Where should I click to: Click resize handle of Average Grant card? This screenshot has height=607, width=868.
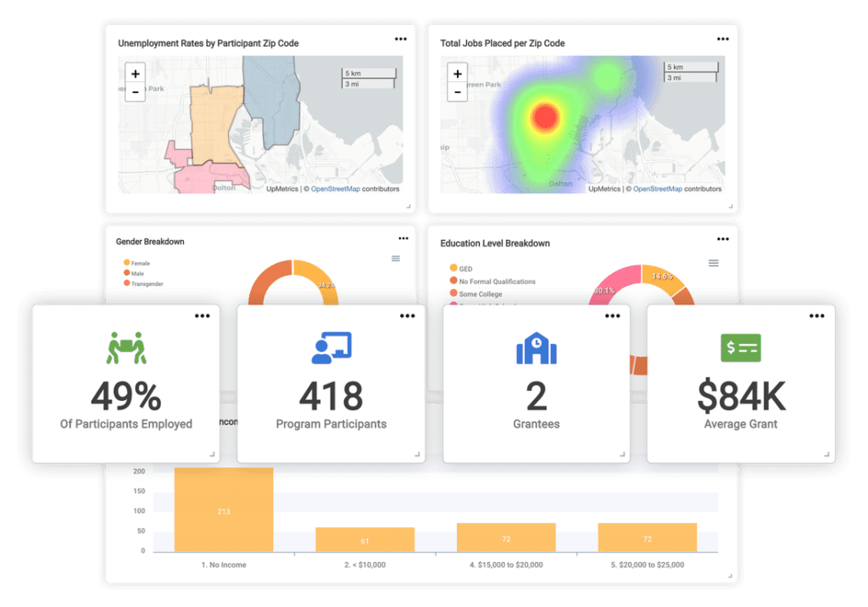pos(826,454)
